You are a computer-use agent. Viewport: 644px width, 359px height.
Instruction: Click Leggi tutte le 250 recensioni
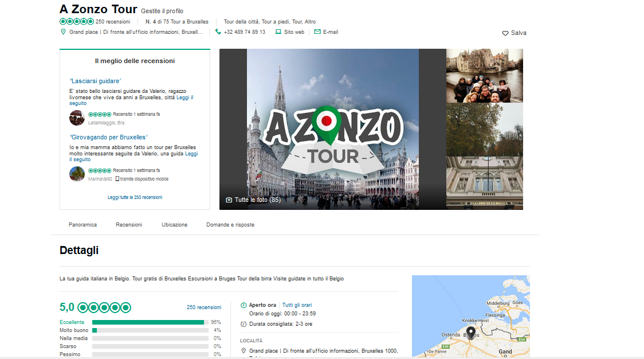click(135, 197)
